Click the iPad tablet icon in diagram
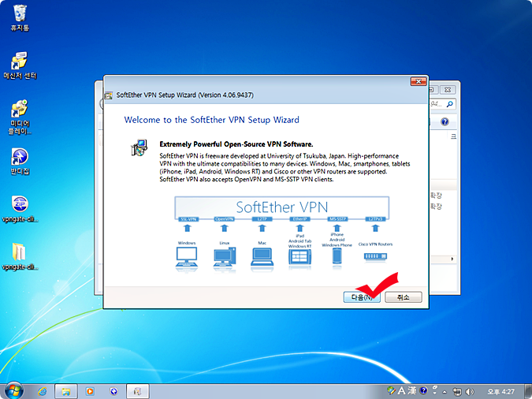The height and width of the screenshot is (399, 532). (300, 257)
